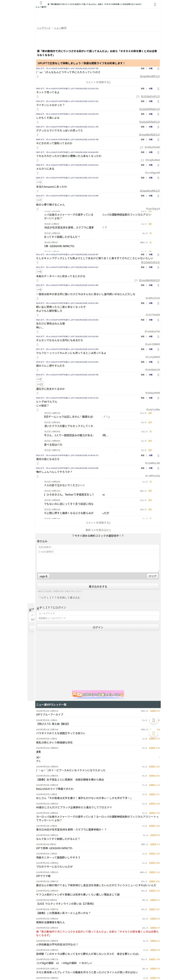Click the 今すぐ読める無料コミック promo link

tap(98, 536)
